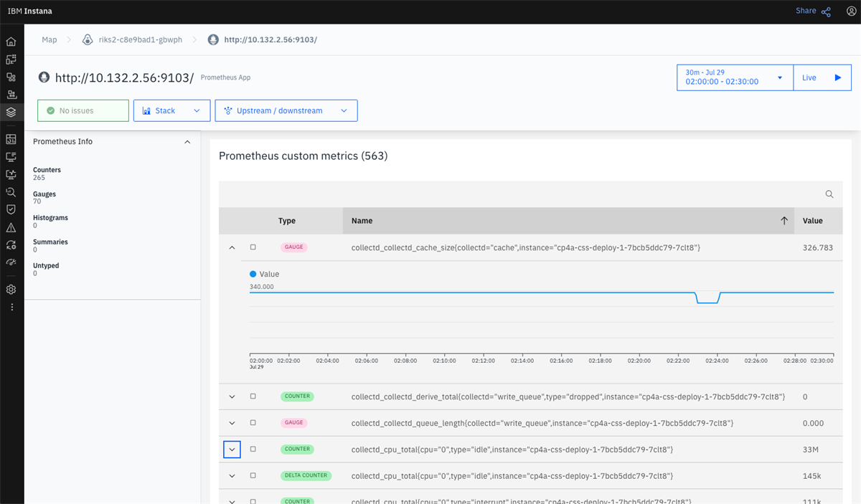Click the DELTA COUNTER badge
This screenshot has width=861, height=504.
[x=306, y=475]
